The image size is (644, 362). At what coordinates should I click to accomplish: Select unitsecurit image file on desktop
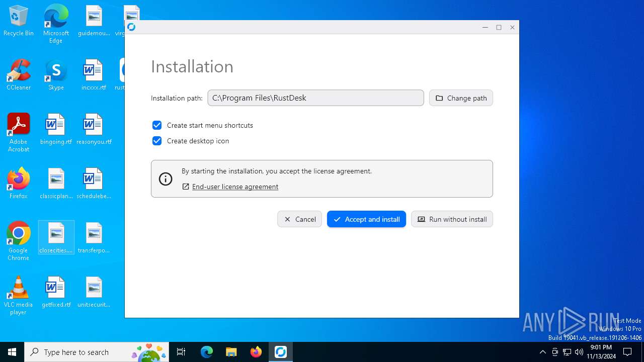tap(94, 293)
